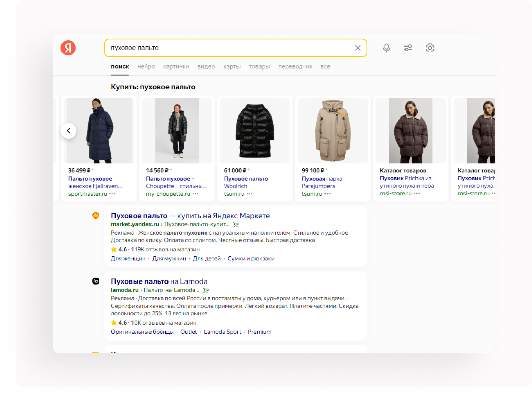Click the Yandex Market favicon
The width and height of the screenshot is (532, 401).
96,215
